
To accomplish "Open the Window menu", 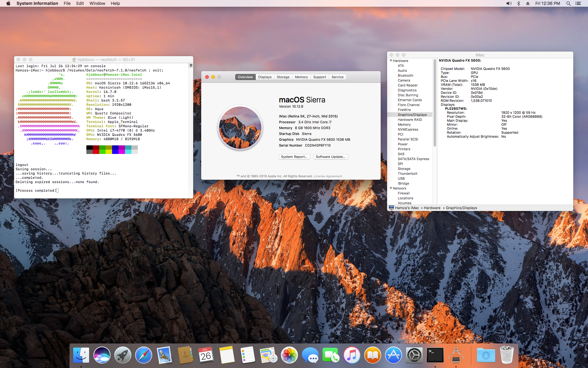I will [97, 3].
